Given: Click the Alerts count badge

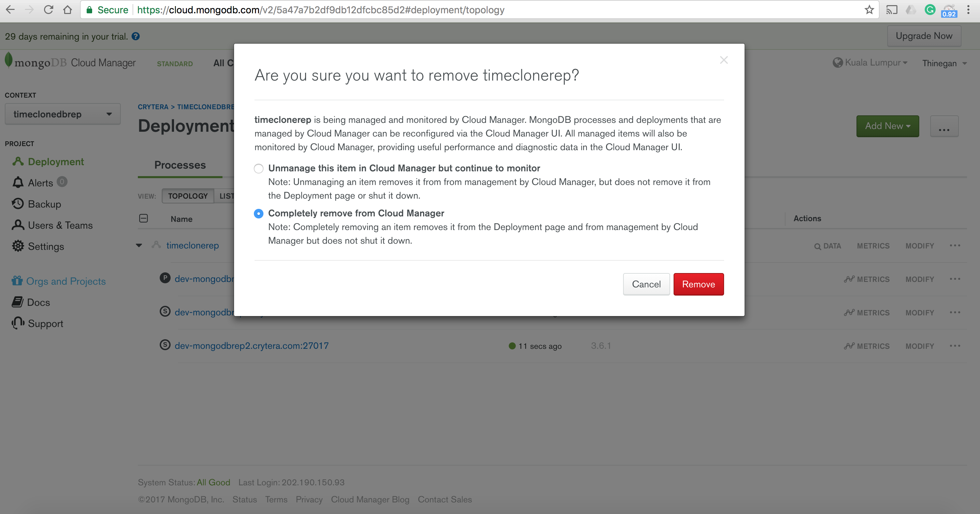Looking at the screenshot, I should point(62,182).
